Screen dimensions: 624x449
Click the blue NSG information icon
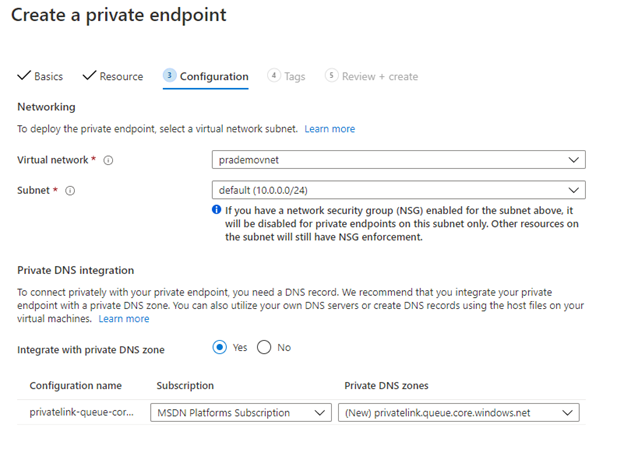[x=217, y=210]
